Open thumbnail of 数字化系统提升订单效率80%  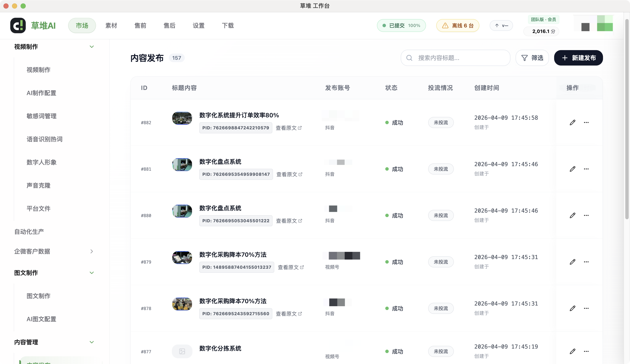pos(182,118)
